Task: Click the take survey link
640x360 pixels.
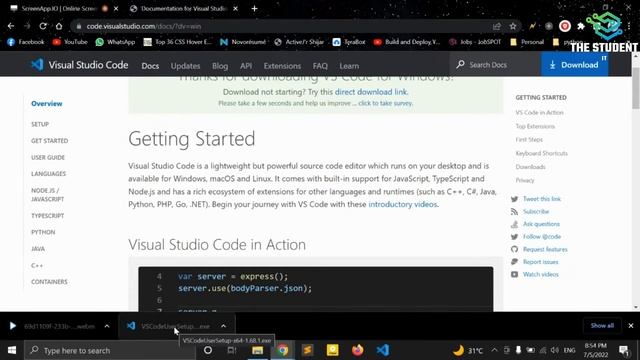Action: tap(385, 103)
